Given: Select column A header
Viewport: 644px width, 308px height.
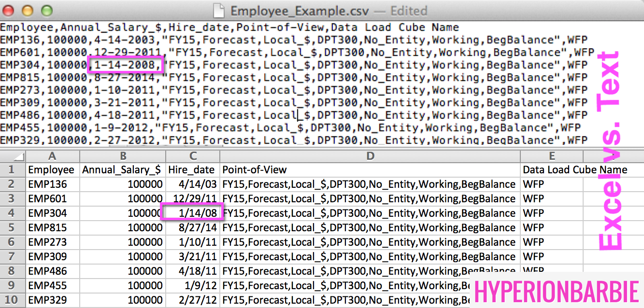Looking at the screenshot, I should [x=52, y=156].
